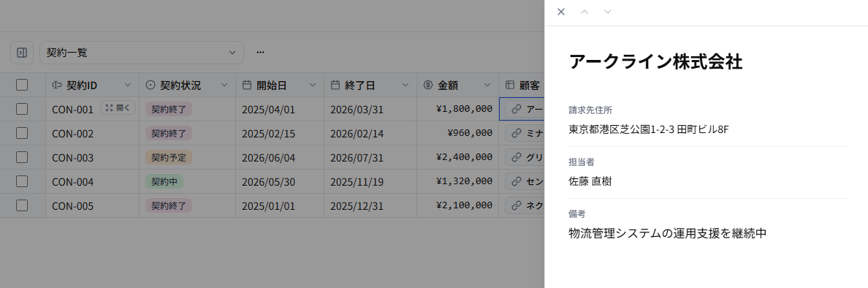Click the 契約状況 status column icon
Viewport: 868px width, 288px height.
150,86
